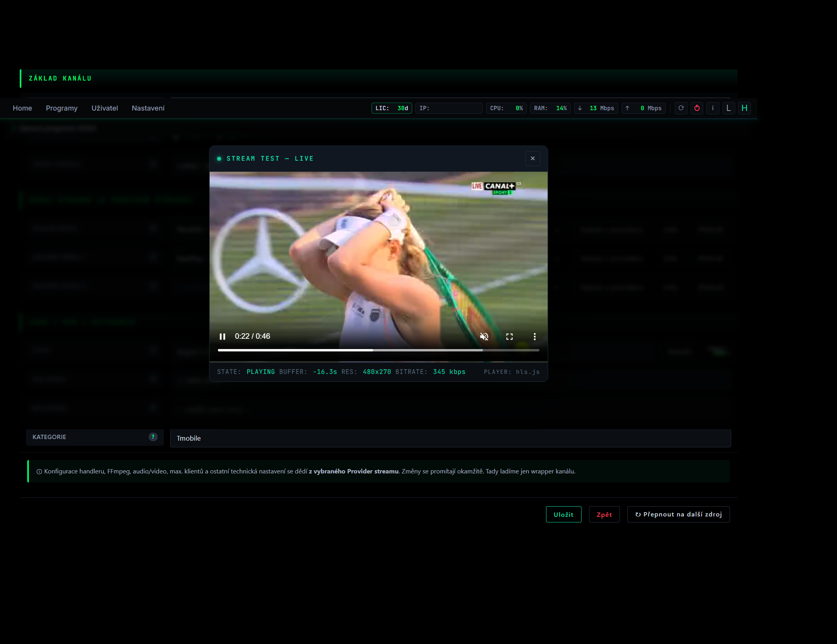Click the upload 0 Mbps indicator
The image size is (837, 644).
pos(644,108)
